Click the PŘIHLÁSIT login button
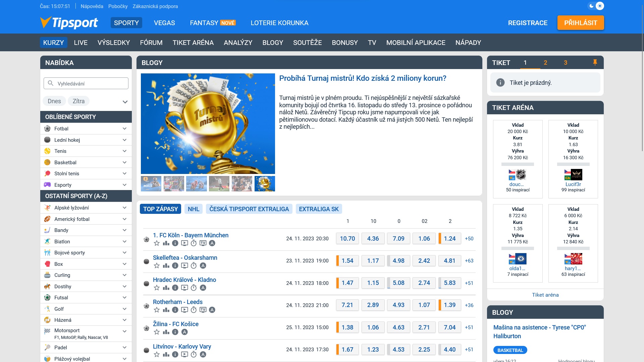This screenshot has width=644, height=362. pyautogui.click(x=581, y=23)
